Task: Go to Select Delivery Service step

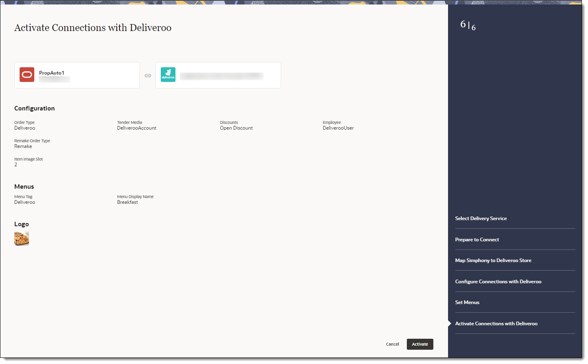Action: [x=481, y=218]
